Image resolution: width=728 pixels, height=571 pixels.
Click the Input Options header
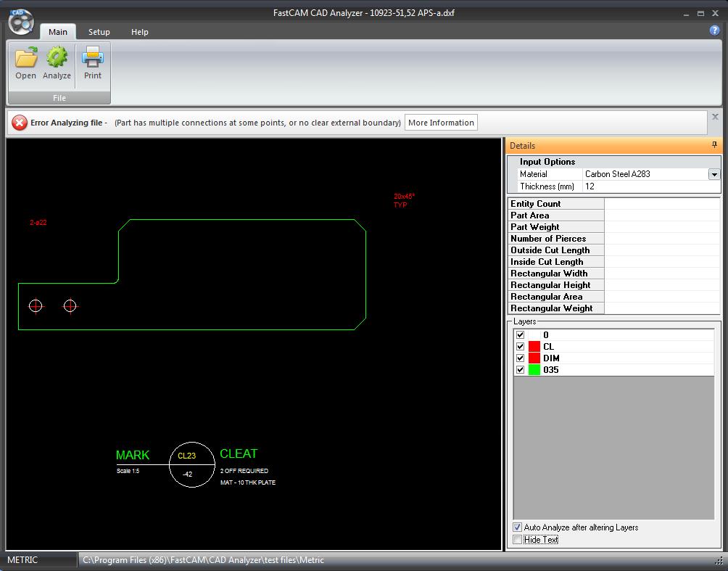pos(547,162)
